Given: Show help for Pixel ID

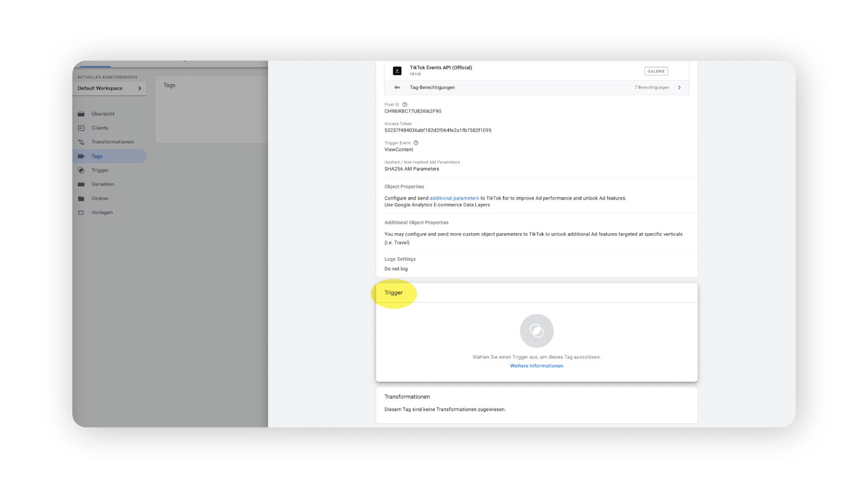Looking at the screenshot, I should pos(405,104).
